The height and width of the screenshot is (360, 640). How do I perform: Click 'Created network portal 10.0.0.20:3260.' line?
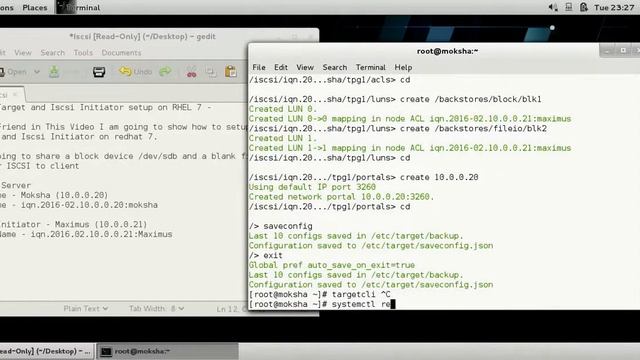[341, 197]
